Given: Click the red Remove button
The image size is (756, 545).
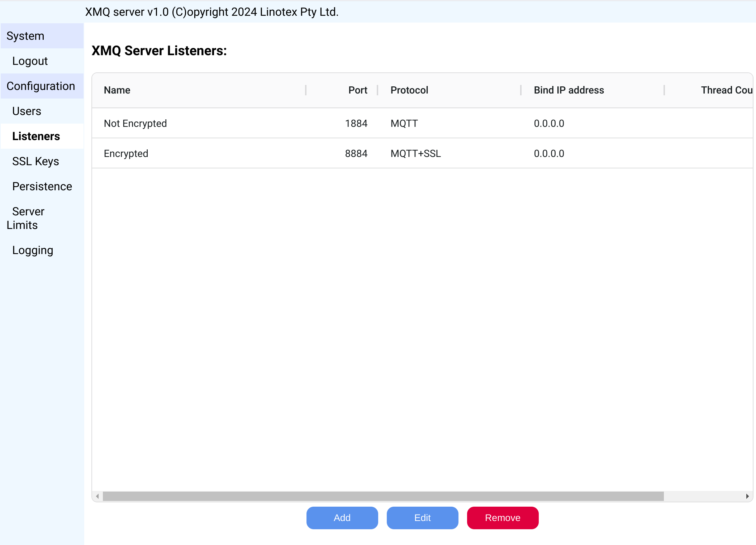Looking at the screenshot, I should point(503,518).
